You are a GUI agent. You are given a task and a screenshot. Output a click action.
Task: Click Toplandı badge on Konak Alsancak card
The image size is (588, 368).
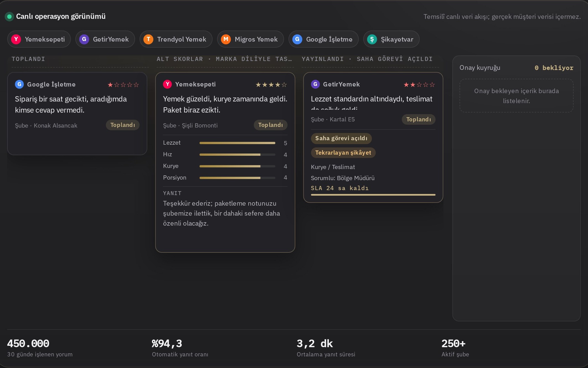coord(123,125)
